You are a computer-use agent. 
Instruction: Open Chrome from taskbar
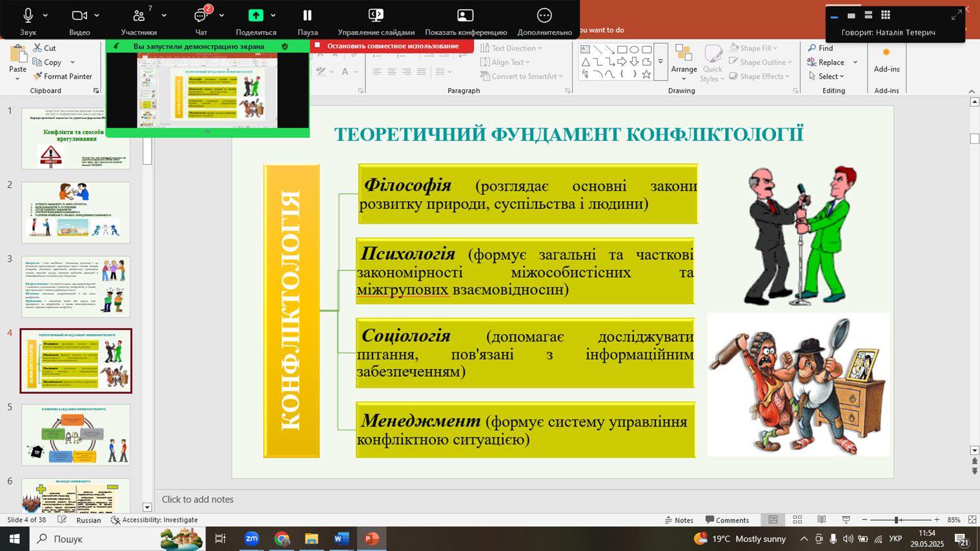coord(281,539)
